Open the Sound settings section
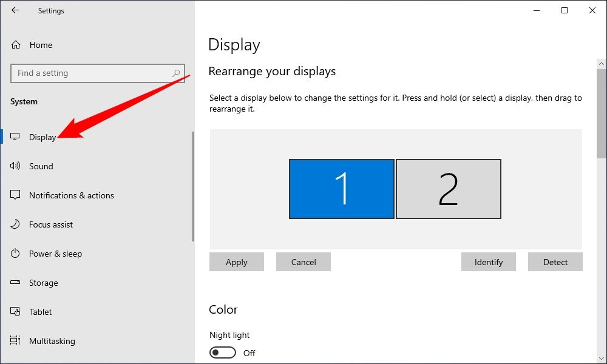Image resolution: width=607 pixels, height=364 pixels. 41,166
